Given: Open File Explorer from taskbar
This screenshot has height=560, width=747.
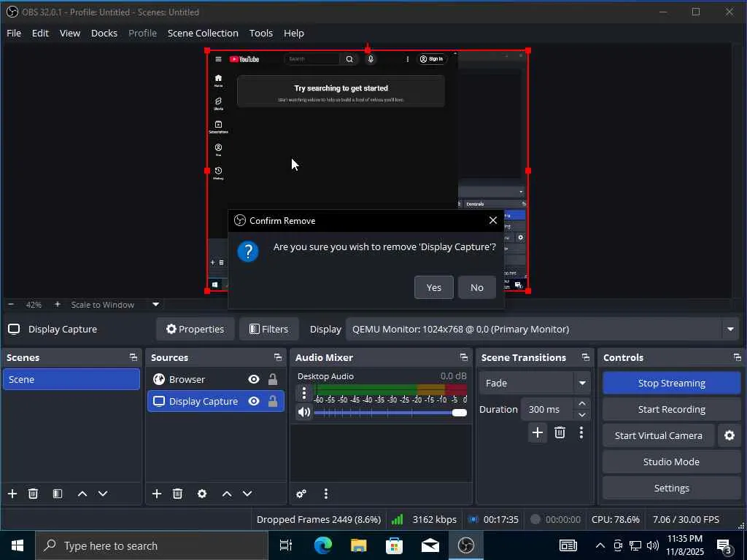Looking at the screenshot, I should click(358, 545).
